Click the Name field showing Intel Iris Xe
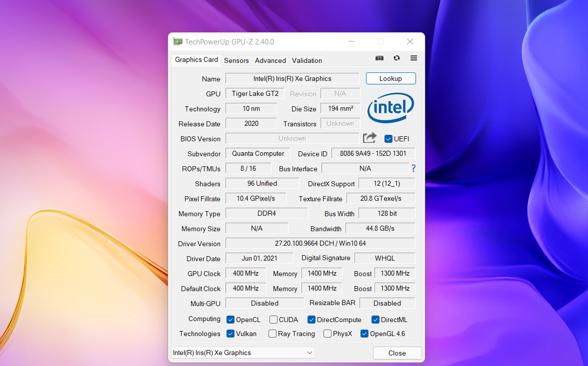The image size is (588, 366). [292, 79]
